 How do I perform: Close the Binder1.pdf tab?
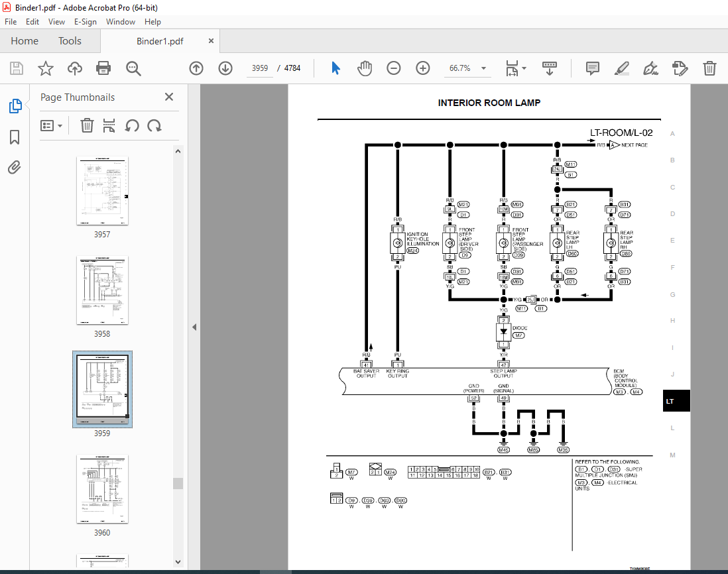click(211, 41)
